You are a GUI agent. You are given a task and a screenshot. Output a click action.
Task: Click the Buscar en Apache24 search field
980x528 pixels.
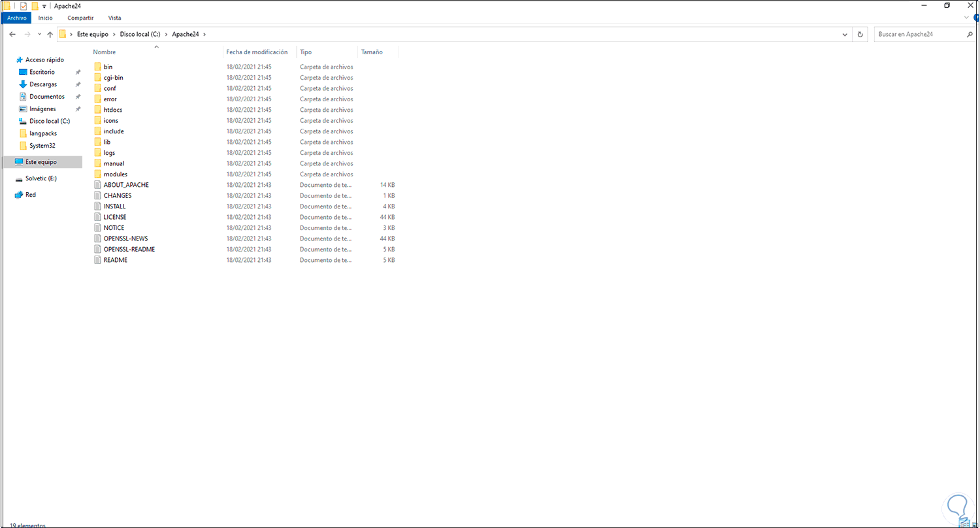(x=920, y=34)
